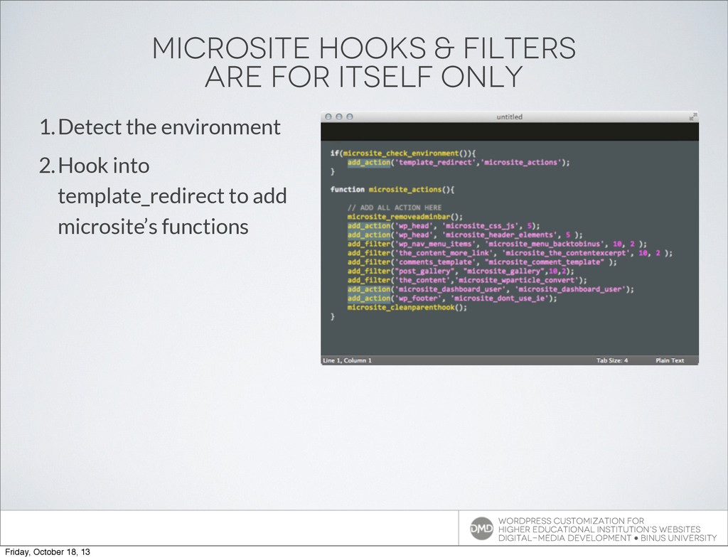This screenshot has width=728, height=560.
Task: Click the 'microsite_wparticle_convert' filter line
Action: (467, 280)
